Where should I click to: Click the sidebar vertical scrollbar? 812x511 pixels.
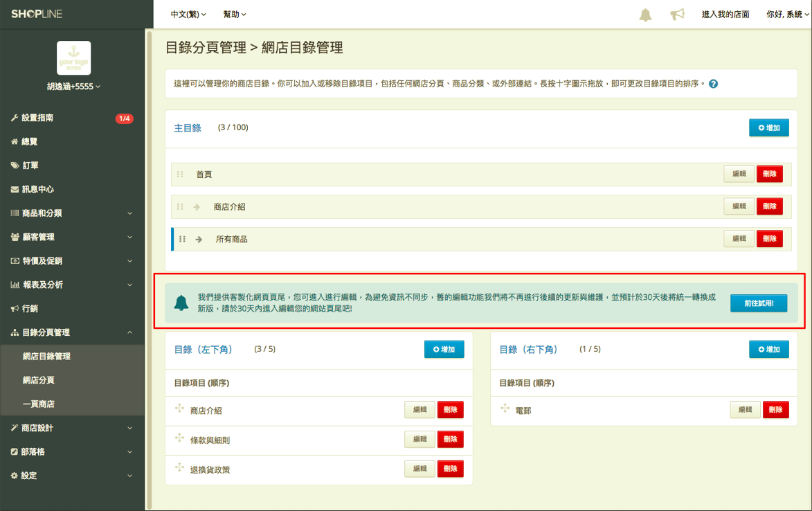tap(149, 269)
